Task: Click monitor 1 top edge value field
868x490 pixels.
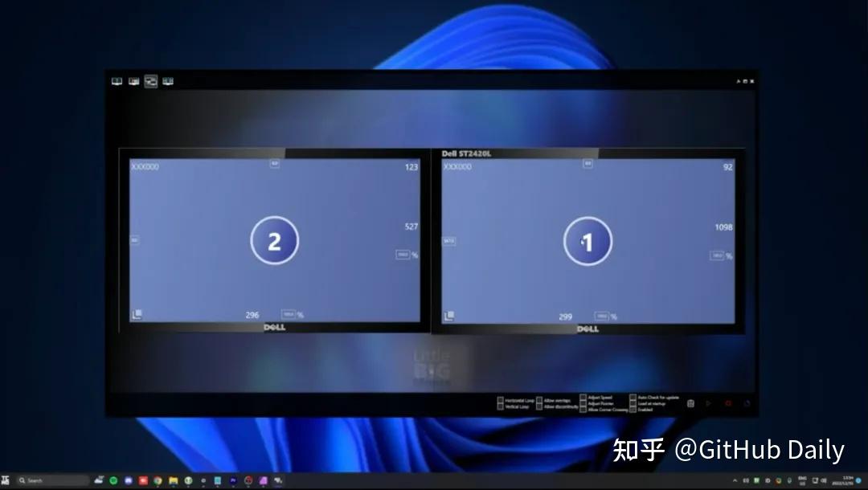Action: (588, 164)
